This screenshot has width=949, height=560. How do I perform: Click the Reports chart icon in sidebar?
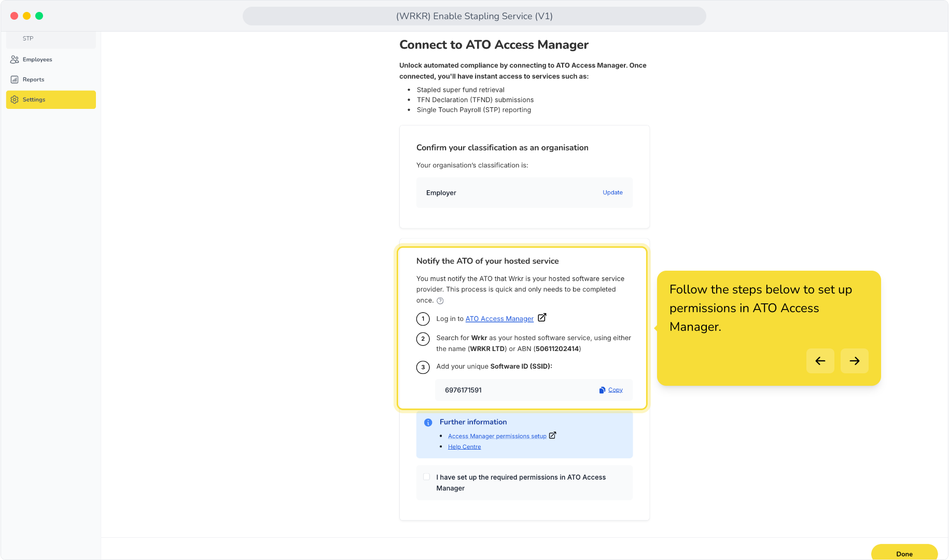click(x=15, y=79)
